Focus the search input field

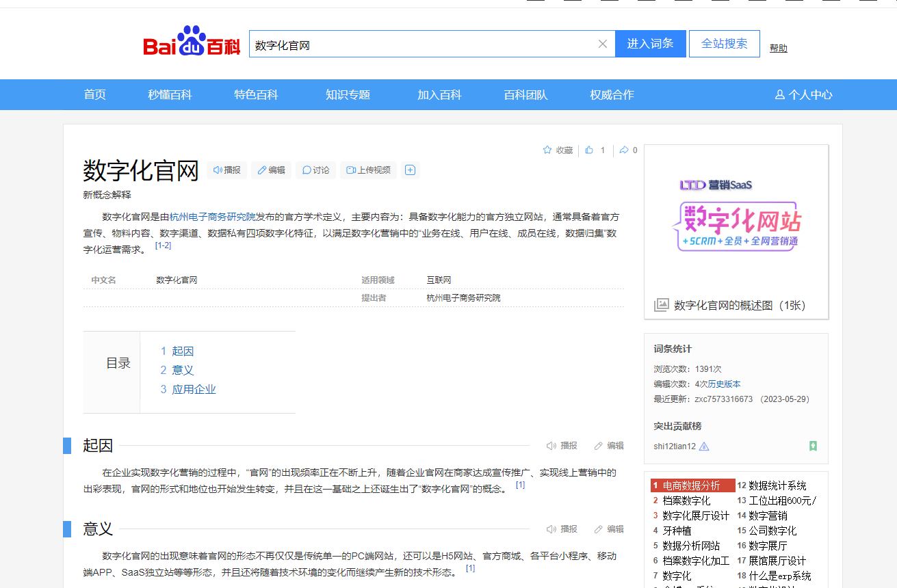coord(421,44)
